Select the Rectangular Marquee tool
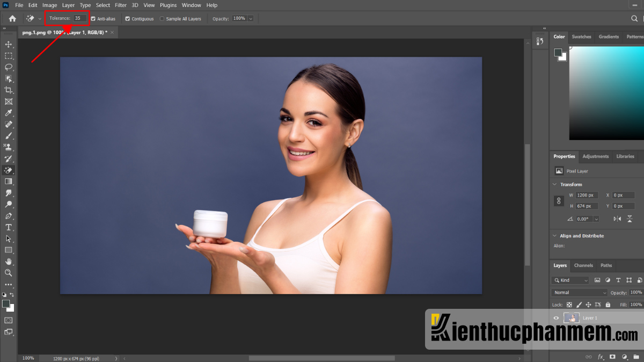This screenshot has height=362, width=644. (x=9, y=56)
